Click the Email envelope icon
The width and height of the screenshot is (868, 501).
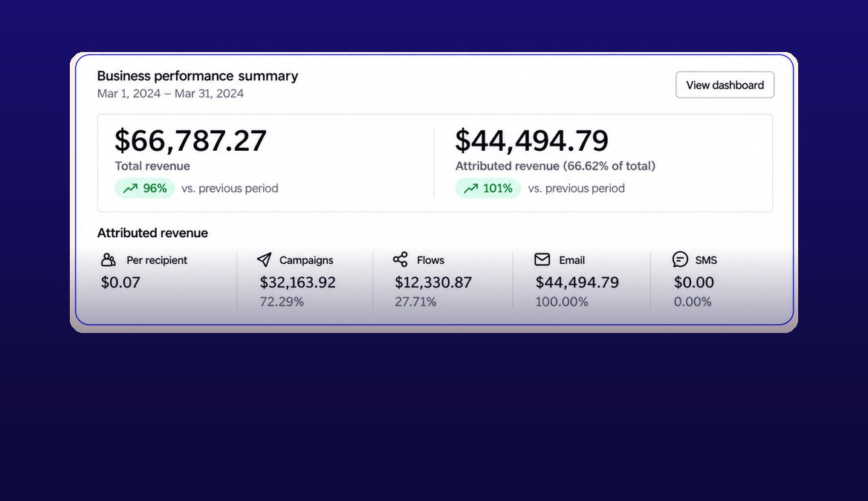coord(542,259)
